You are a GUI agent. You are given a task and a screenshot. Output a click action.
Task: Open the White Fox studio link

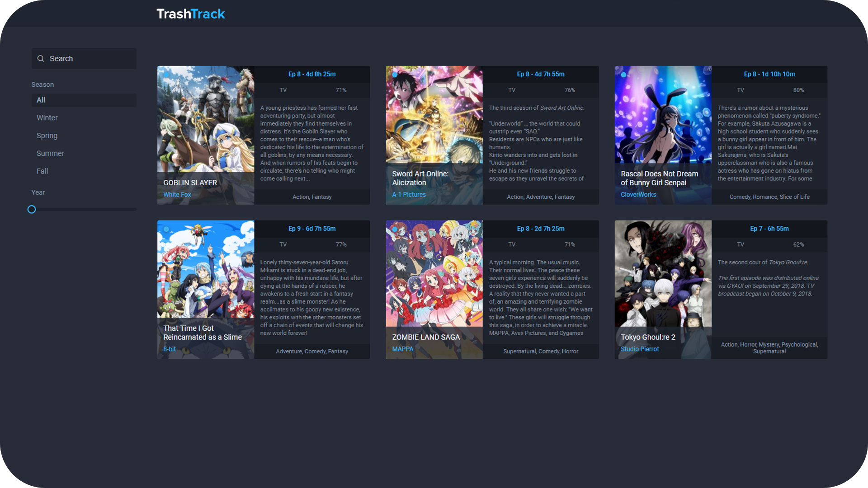(x=177, y=195)
